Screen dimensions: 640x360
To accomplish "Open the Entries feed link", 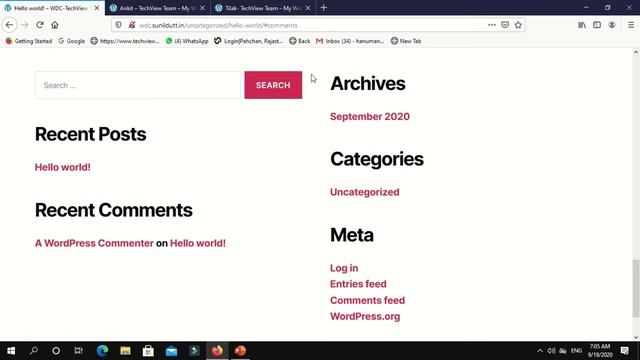I will [358, 284].
